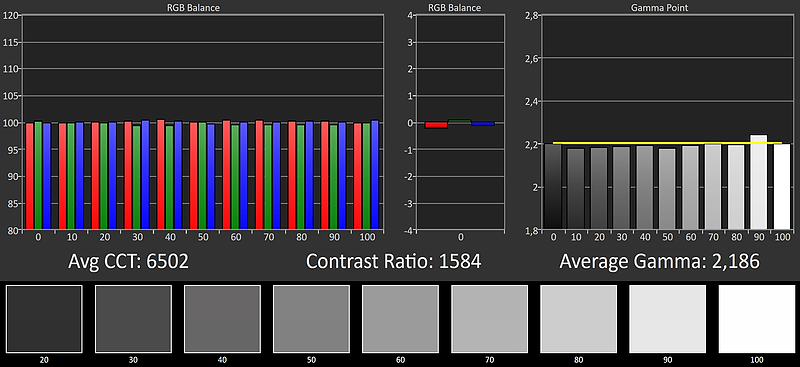800x367 pixels.
Task: Click the gamma bar at 0 percent
Action: (553, 187)
